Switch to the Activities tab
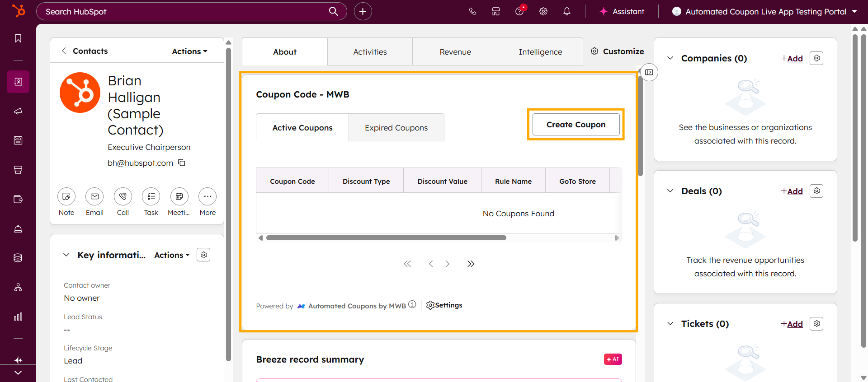The height and width of the screenshot is (382, 868). click(x=370, y=52)
